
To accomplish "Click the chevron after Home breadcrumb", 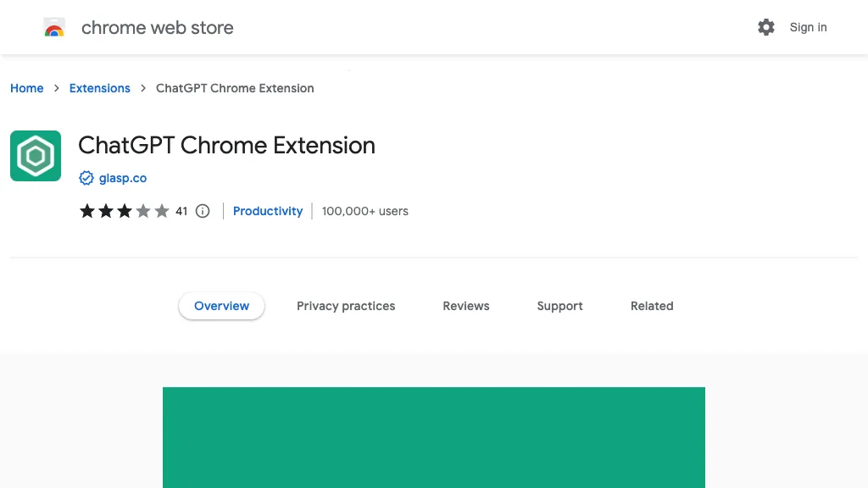I will (57, 88).
